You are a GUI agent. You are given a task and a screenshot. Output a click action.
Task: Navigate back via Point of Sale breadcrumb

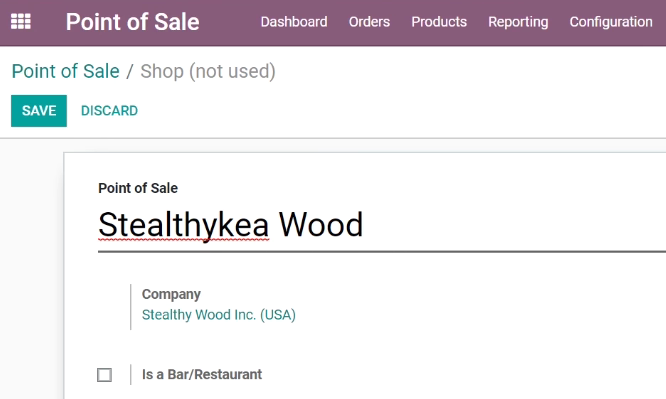click(x=65, y=71)
